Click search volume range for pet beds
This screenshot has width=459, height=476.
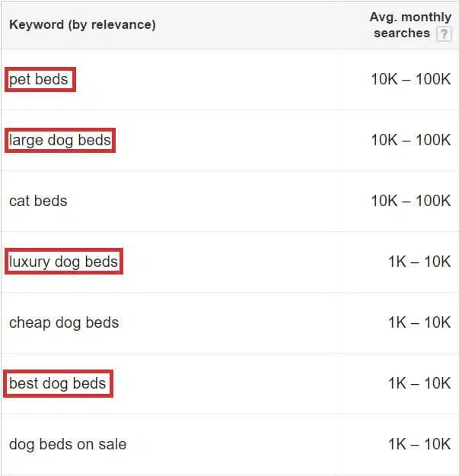coord(410,79)
